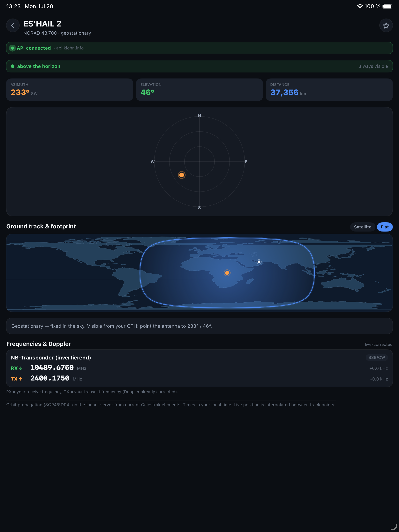Screen dimensions: 399x532
Task: Tap the green API connected status dot
Action: pos(12,48)
